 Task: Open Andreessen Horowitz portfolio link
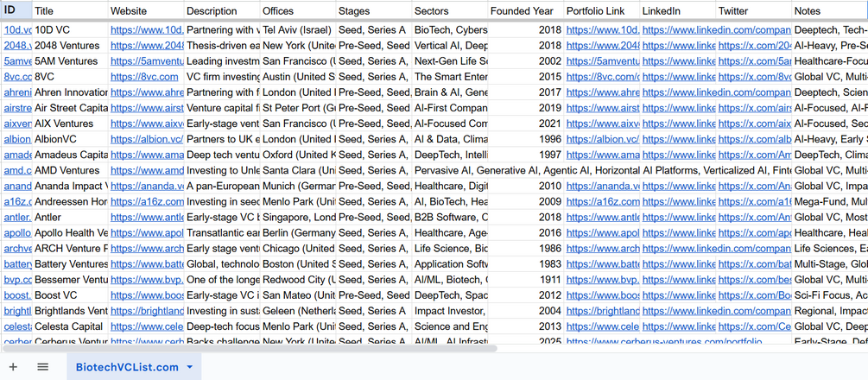click(602, 201)
